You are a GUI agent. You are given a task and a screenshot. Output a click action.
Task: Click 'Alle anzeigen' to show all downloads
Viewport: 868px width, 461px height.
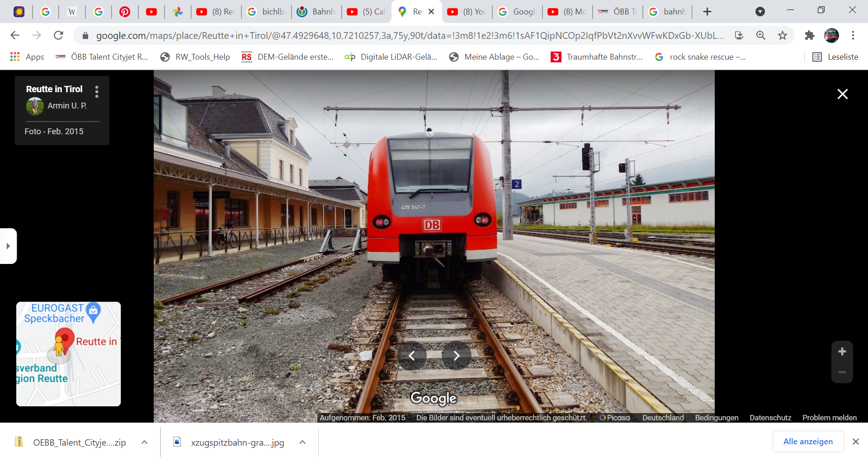tap(808, 442)
